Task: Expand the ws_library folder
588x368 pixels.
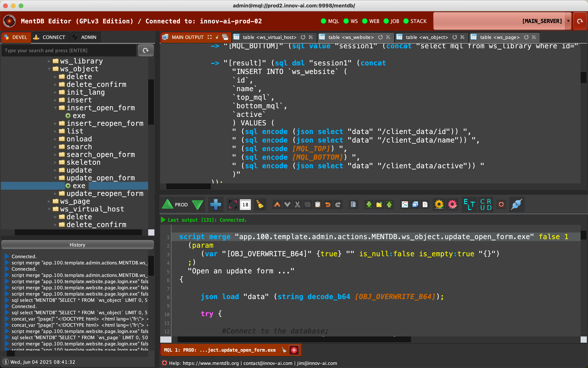Action: coord(49,61)
